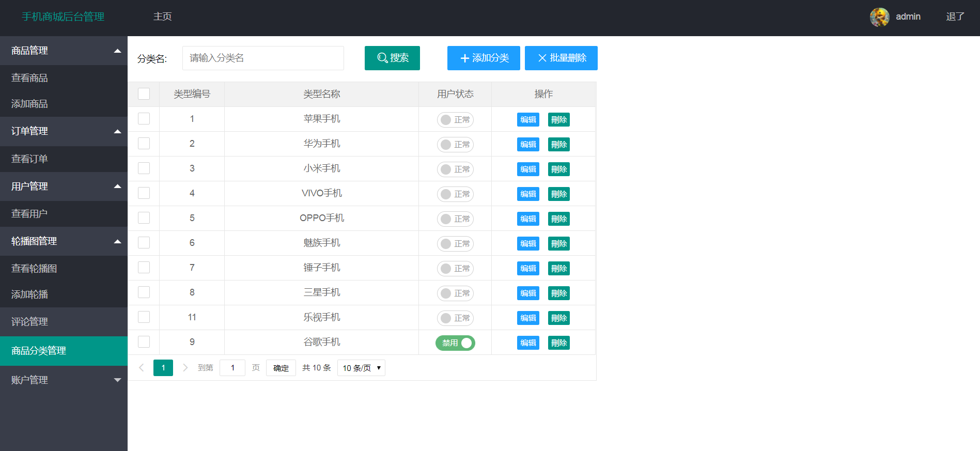Select page 1 in pagination
Viewport: 980px width, 451px height.
tap(163, 368)
